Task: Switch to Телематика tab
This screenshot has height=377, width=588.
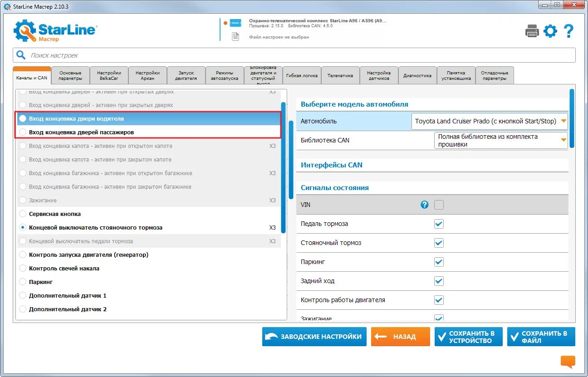Action: [x=340, y=75]
